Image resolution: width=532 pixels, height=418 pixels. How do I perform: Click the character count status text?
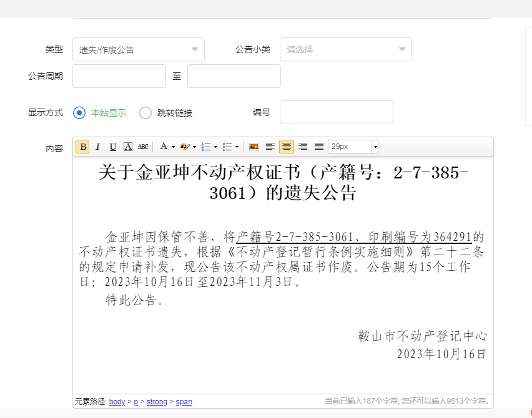(408, 401)
